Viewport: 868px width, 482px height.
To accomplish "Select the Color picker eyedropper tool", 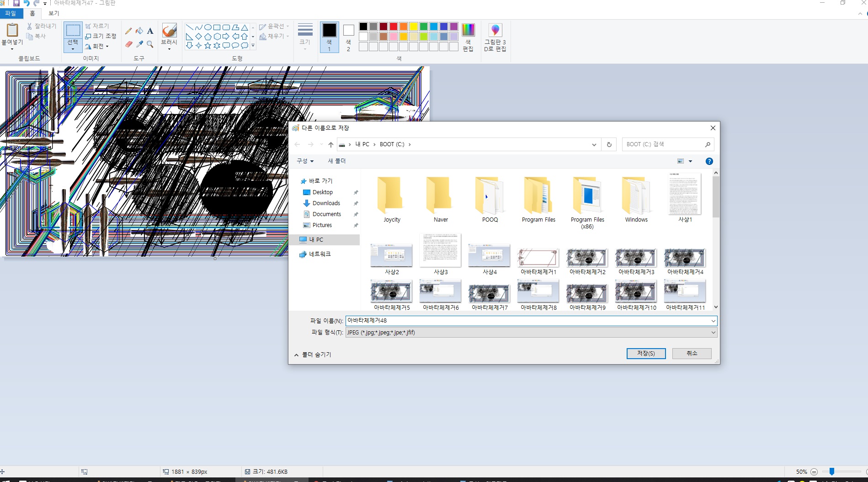I will click(139, 44).
